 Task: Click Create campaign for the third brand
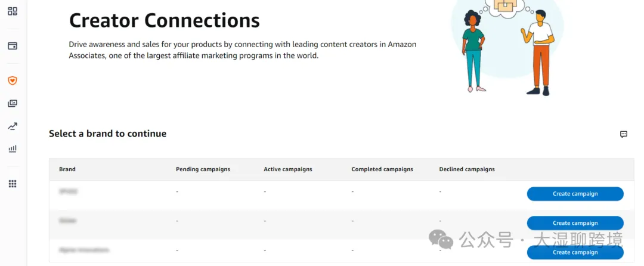coord(575,252)
